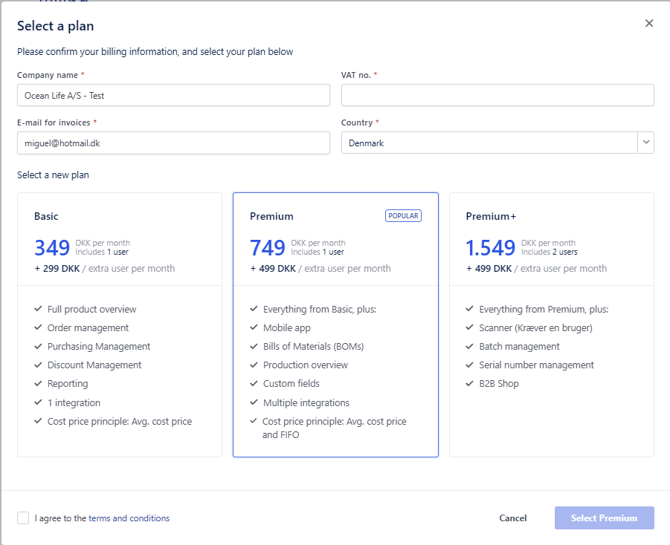Click checkmark icon beside Order management
This screenshot has width=670, height=545.
pyautogui.click(x=38, y=328)
